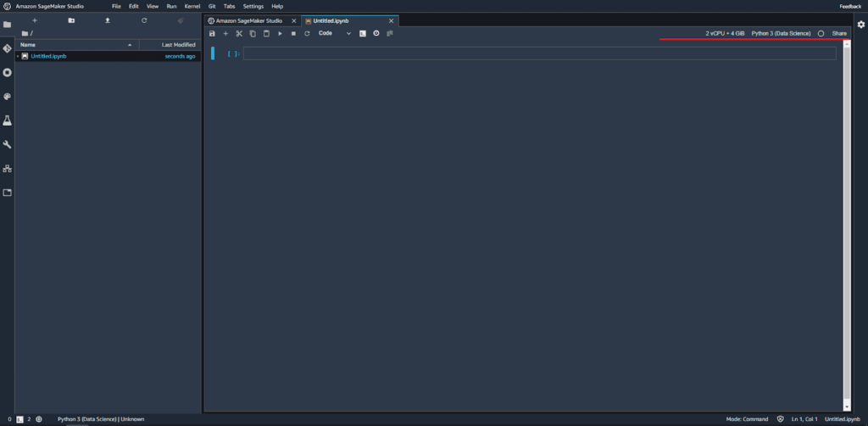Save the notebook with the disk icon

(x=212, y=34)
